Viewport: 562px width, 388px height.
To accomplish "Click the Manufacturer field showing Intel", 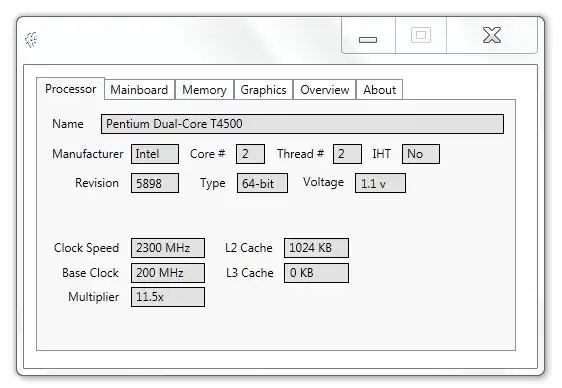I will (x=155, y=154).
